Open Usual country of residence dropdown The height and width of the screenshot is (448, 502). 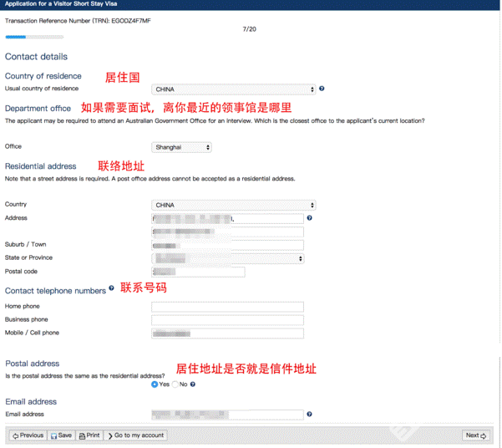(x=234, y=89)
